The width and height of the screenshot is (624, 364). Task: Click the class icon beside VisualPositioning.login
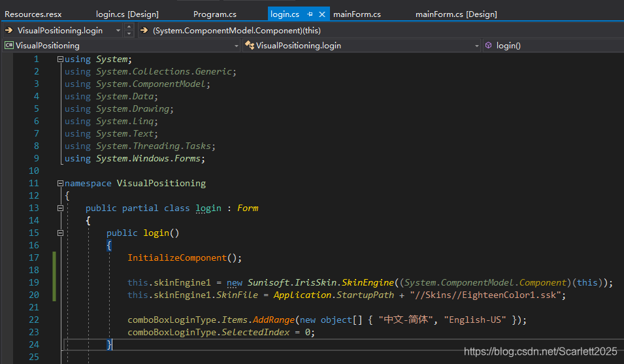click(x=250, y=45)
